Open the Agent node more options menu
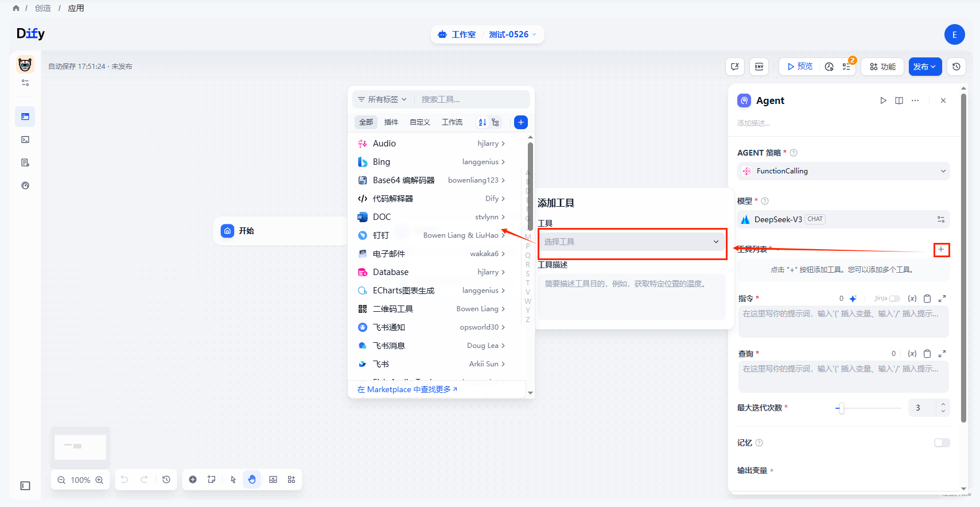The height and width of the screenshot is (507, 980). coord(915,100)
